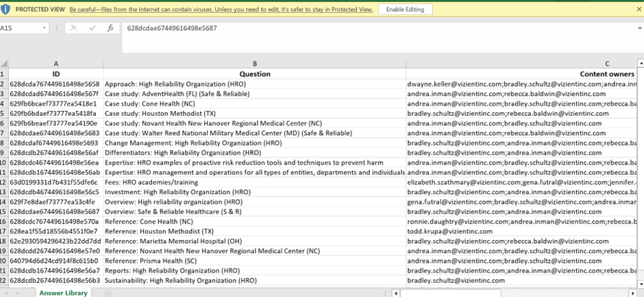This screenshot has height=297, width=644.
Task: Click the Cancel formula entry icon
Action: [74, 28]
